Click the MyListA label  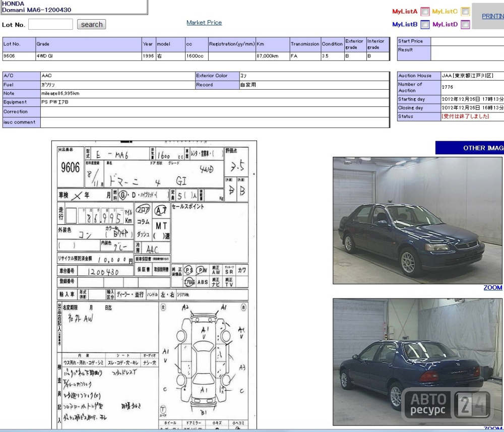pyautogui.click(x=405, y=12)
